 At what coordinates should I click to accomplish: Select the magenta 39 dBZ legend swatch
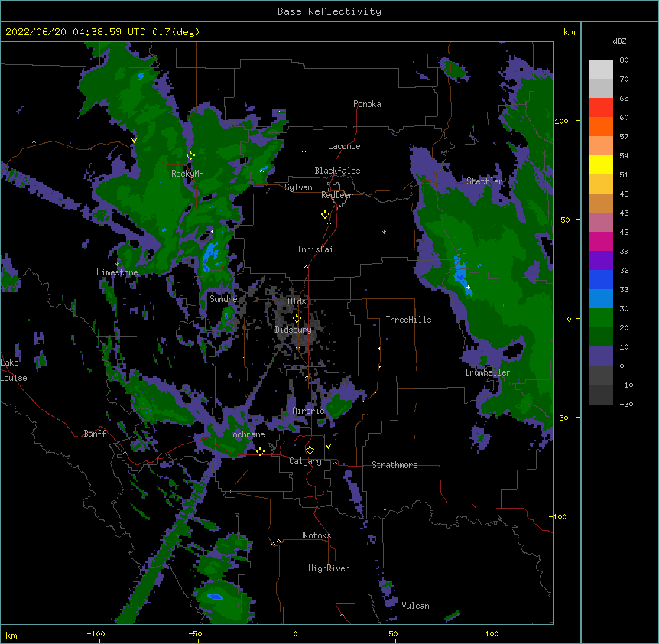click(x=601, y=241)
